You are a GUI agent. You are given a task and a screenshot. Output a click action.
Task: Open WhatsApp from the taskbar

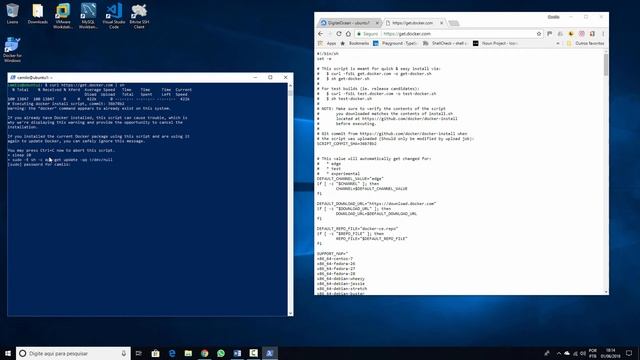tap(221, 353)
